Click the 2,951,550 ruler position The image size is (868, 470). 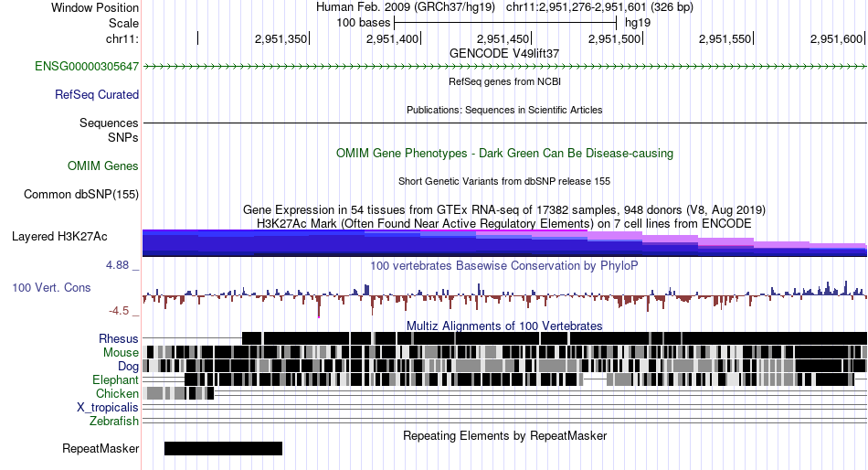tap(725, 38)
